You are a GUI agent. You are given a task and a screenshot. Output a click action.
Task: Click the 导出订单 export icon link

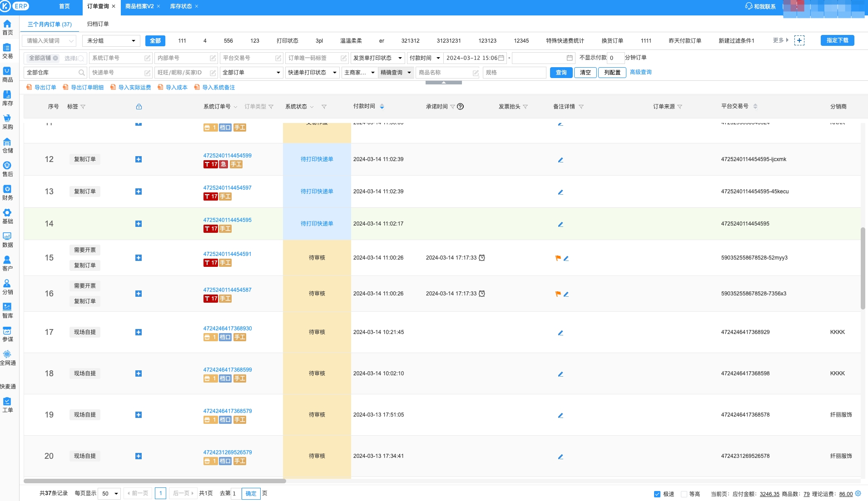(41, 88)
